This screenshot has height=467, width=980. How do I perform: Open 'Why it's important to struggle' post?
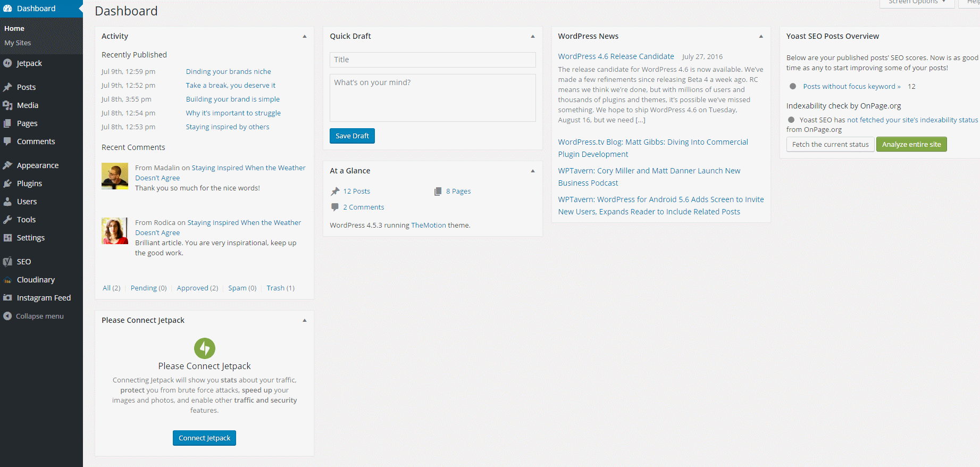point(233,113)
